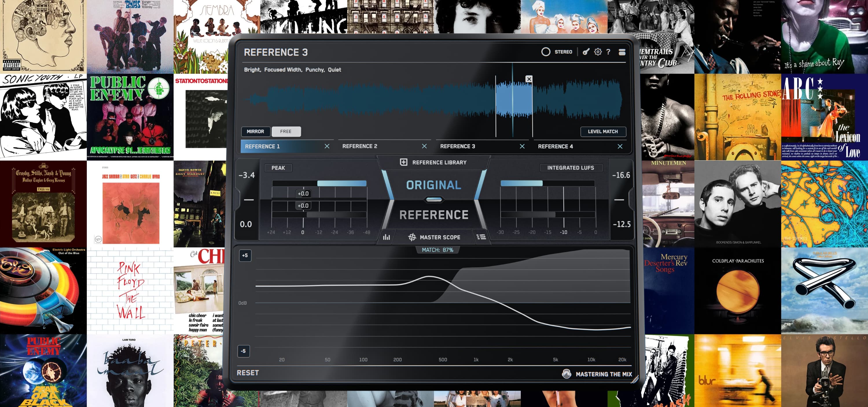Click the Master Scope compass icon
868x407 pixels.
pyautogui.click(x=412, y=237)
